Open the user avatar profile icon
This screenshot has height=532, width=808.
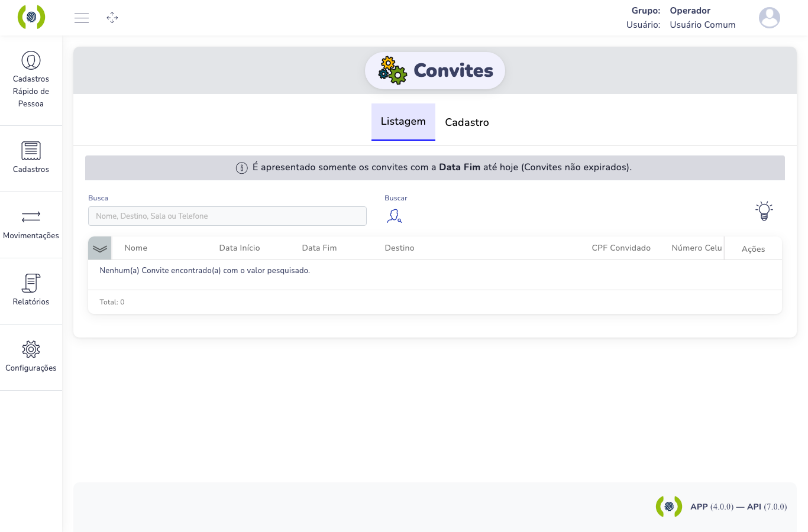(770, 18)
